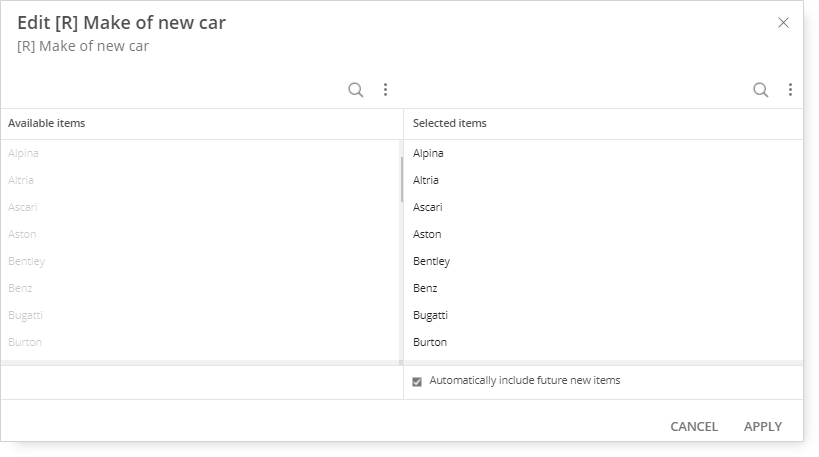Toggle Automatically include future new items
Image resolution: width=819 pixels, height=457 pixels.
[417, 382]
